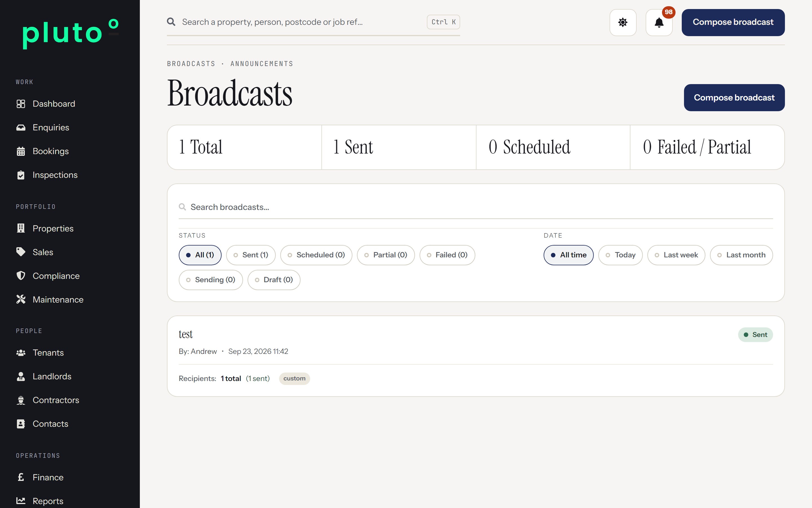Viewport: 812px width, 508px height.
Task: Select the Today date filter
Action: click(620, 255)
